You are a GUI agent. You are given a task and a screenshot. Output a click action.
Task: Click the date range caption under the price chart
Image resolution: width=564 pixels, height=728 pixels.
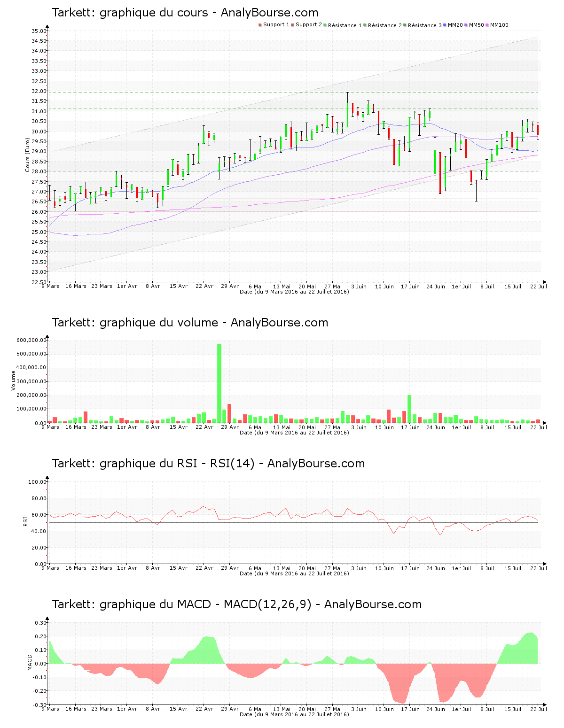(294, 292)
